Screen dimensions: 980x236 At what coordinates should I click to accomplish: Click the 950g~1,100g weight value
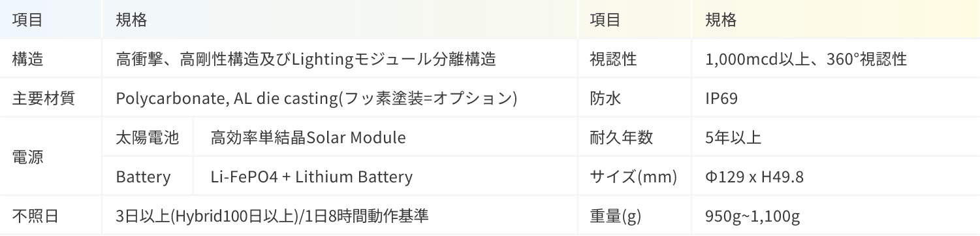[836, 215]
